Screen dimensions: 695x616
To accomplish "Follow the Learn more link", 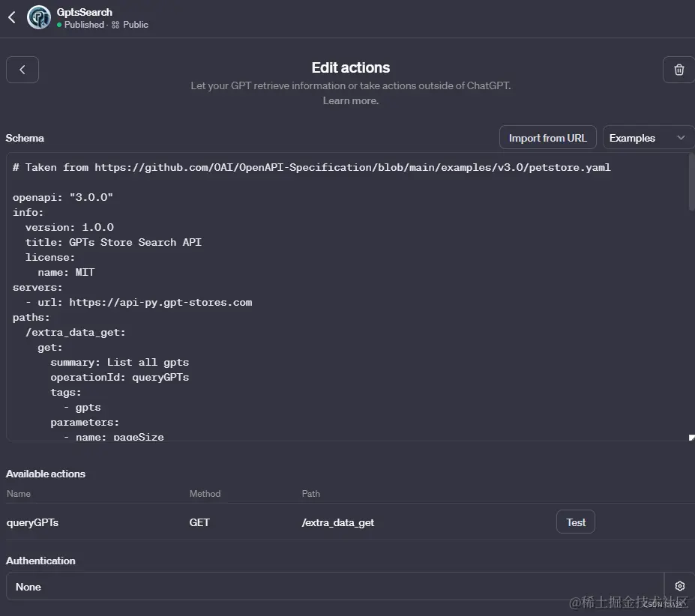I will (x=351, y=100).
